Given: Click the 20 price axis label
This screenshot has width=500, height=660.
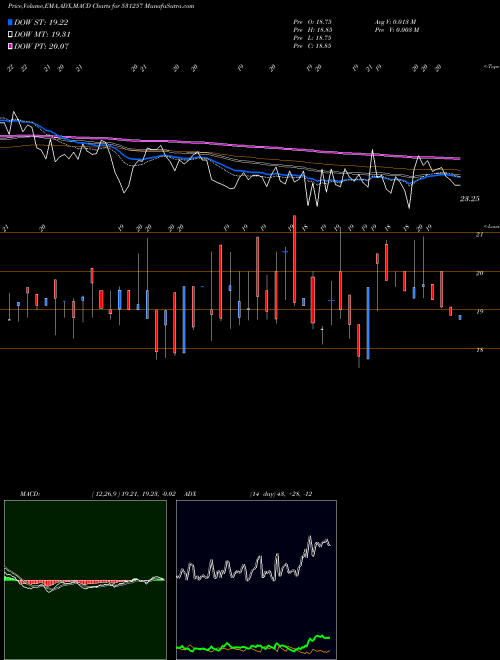Looking at the screenshot, I should point(479,273).
